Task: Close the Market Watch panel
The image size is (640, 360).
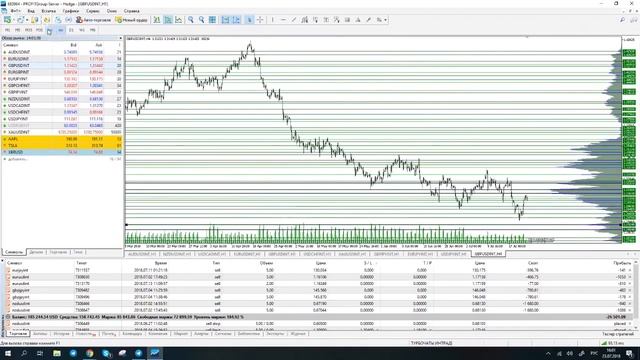Action: click(x=120, y=38)
